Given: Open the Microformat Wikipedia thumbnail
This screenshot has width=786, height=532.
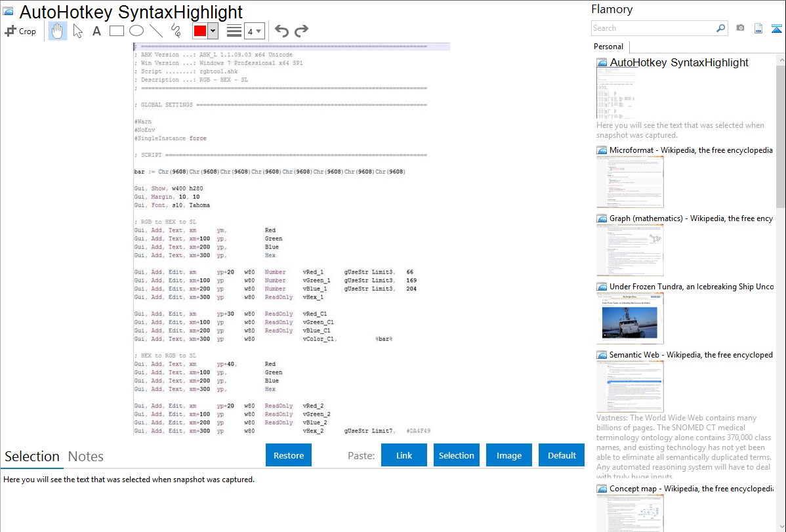Looking at the screenshot, I should point(630,182).
